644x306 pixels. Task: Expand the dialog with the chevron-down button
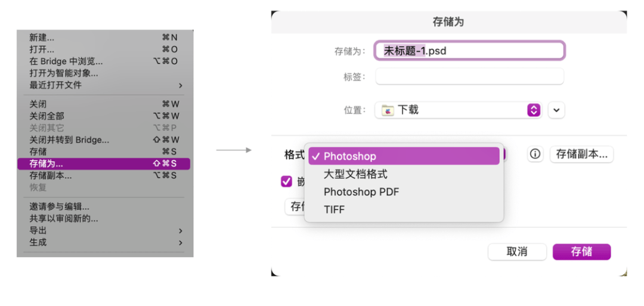click(556, 110)
